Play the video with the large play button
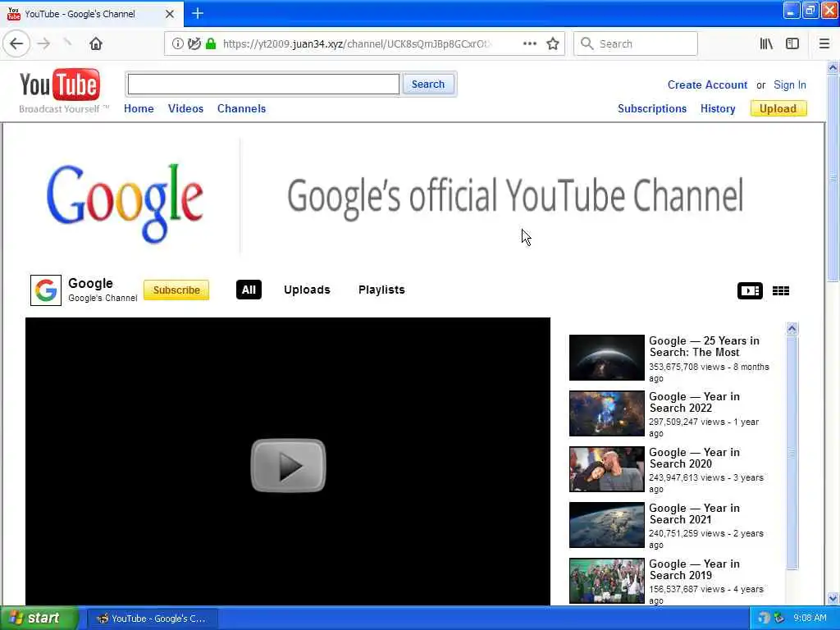 coord(288,465)
